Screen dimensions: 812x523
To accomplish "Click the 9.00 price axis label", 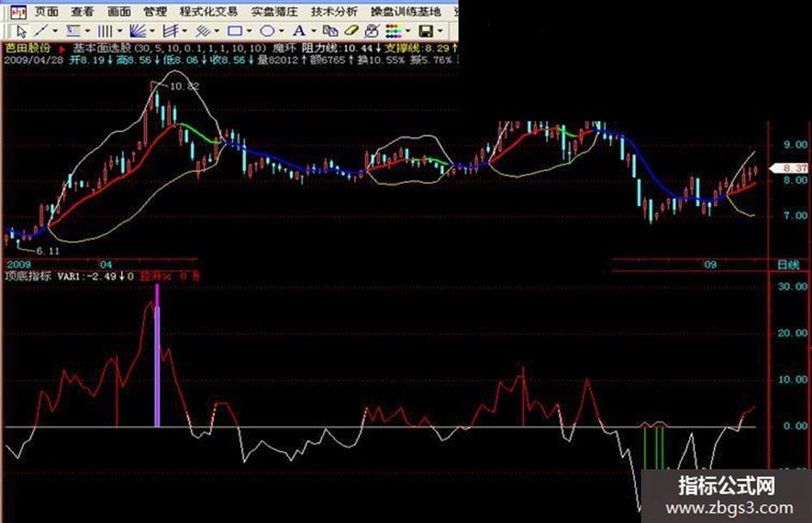I will point(795,145).
